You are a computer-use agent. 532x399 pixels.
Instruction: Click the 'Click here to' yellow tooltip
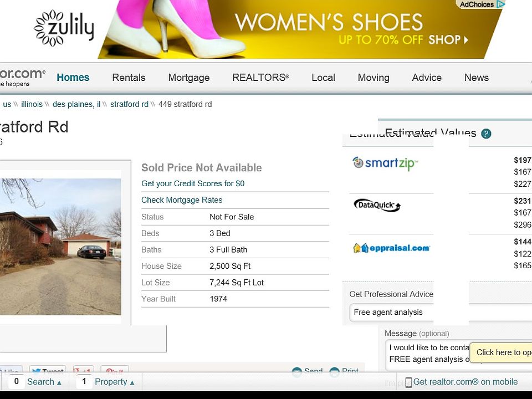pos(501,352)
